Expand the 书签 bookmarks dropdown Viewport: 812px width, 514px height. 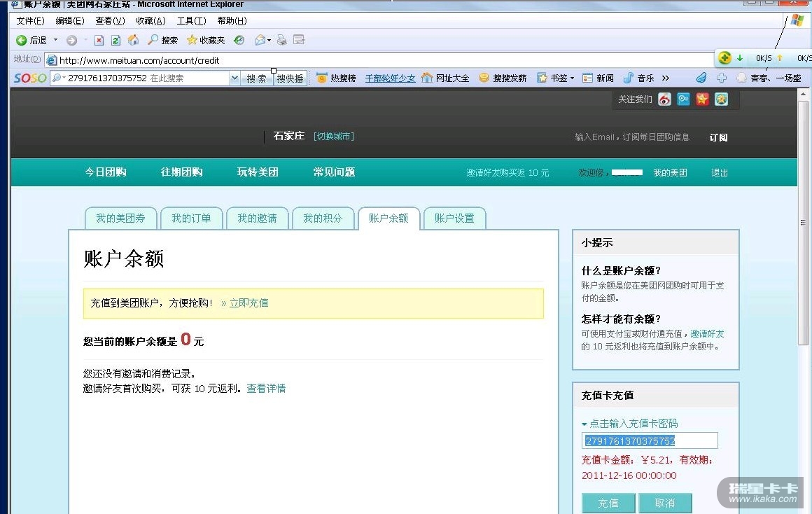[572, 78]
